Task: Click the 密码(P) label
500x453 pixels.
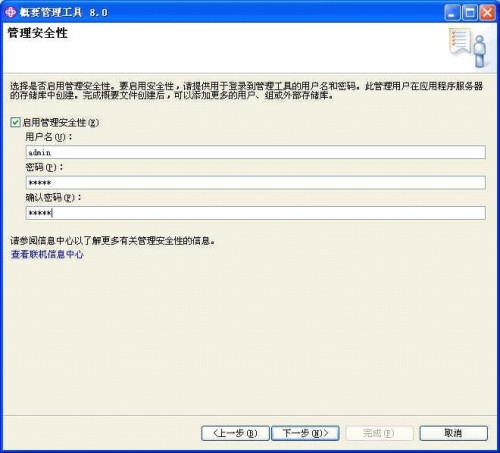Action: pos(44,167)
